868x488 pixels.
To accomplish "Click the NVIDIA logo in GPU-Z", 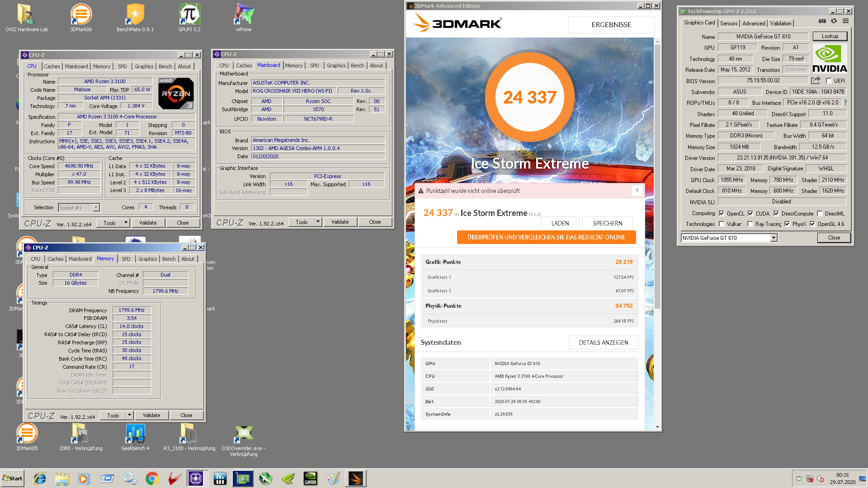I will pyautogui.click(x=830, y=59).
